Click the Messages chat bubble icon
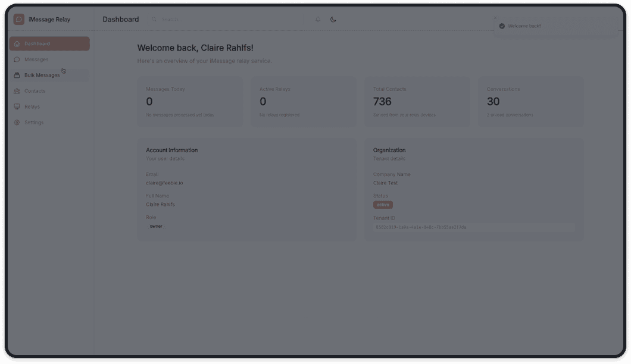This screenshot has width=631, height=364. pos(18,59)
